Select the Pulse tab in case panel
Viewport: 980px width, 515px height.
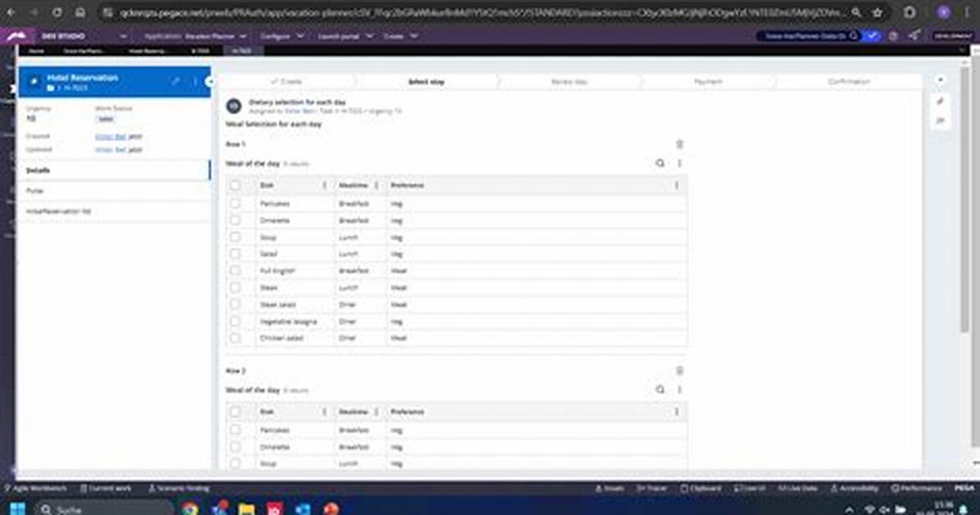[x=115, y=191]
